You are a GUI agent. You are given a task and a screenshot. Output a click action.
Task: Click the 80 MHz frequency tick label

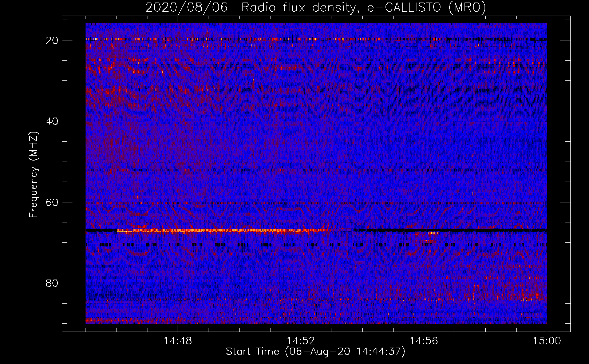[x=52, y=283]
